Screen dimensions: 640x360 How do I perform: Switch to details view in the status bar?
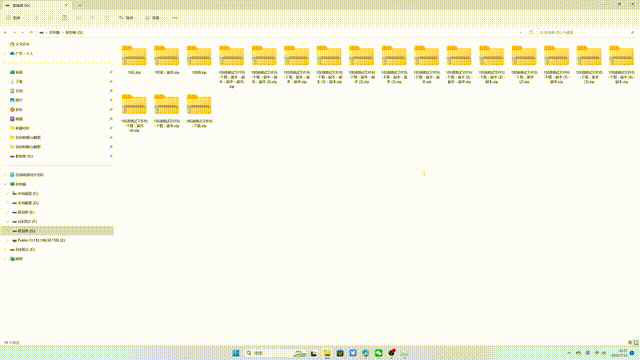point(630,342)
